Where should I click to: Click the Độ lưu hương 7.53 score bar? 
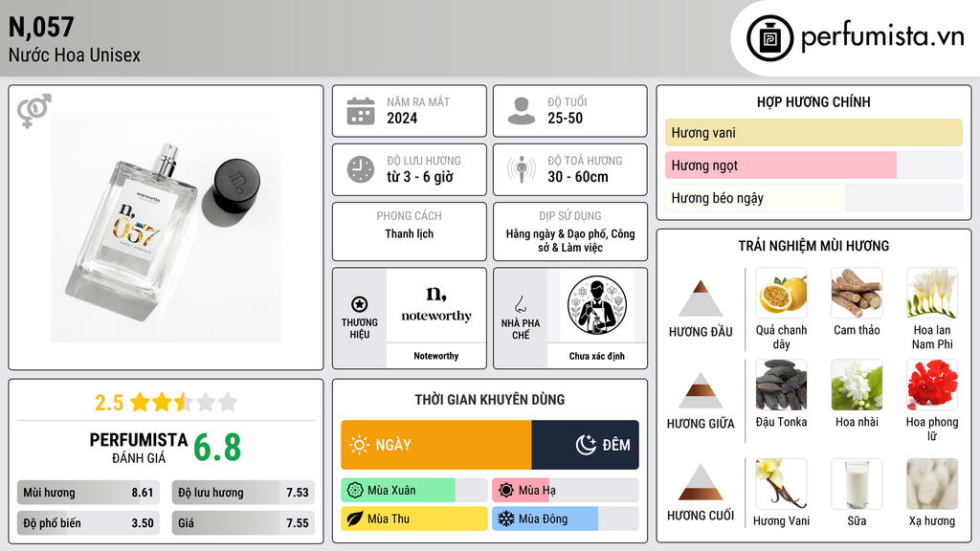243,493
